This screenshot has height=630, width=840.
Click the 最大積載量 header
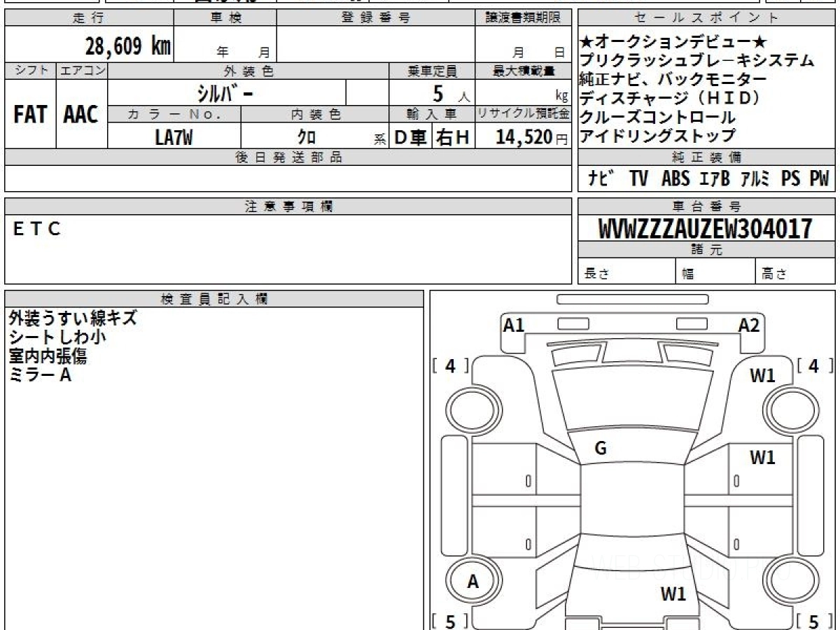(523, 71)
